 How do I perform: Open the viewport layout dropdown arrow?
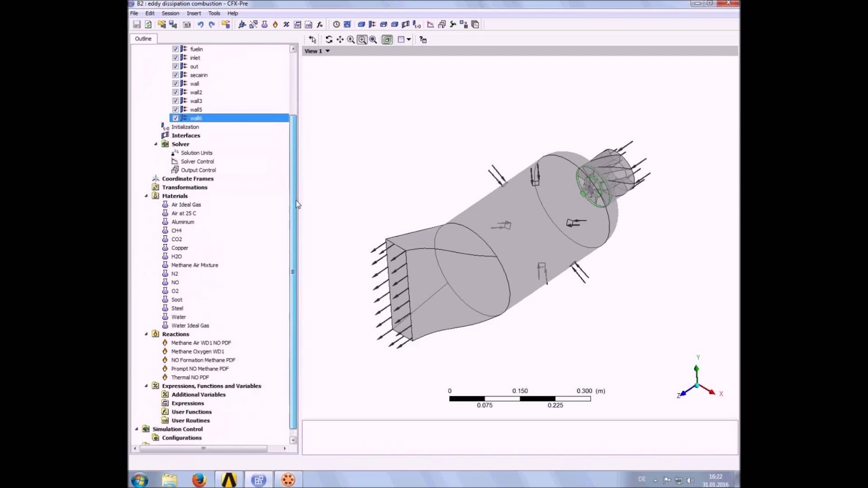[x=409, y=40]
